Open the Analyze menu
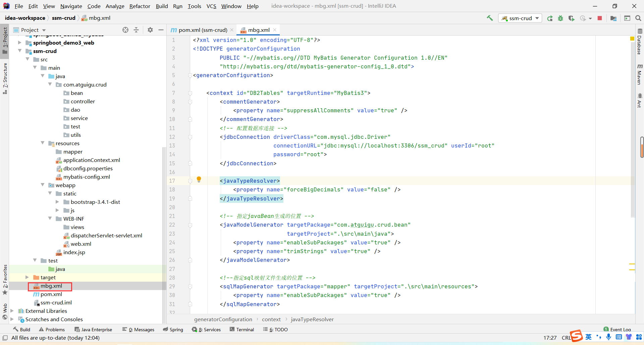 pos(115,6)
